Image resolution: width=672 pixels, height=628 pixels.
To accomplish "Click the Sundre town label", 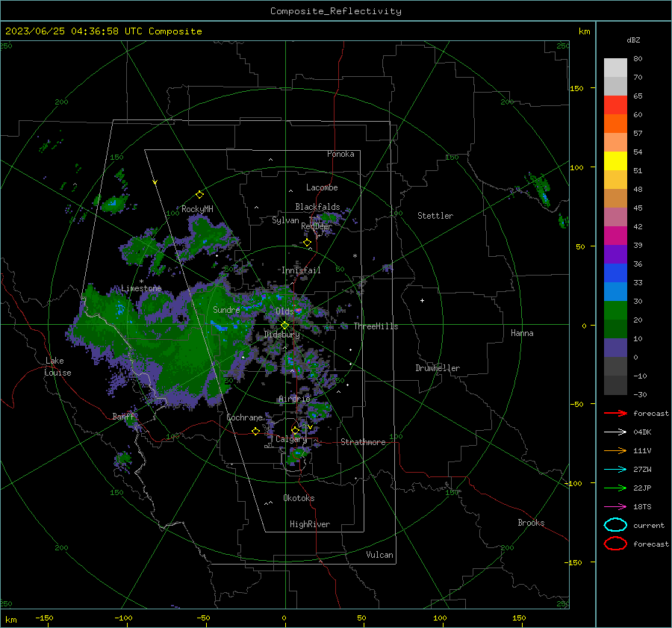I will click(x=226, y=309).
